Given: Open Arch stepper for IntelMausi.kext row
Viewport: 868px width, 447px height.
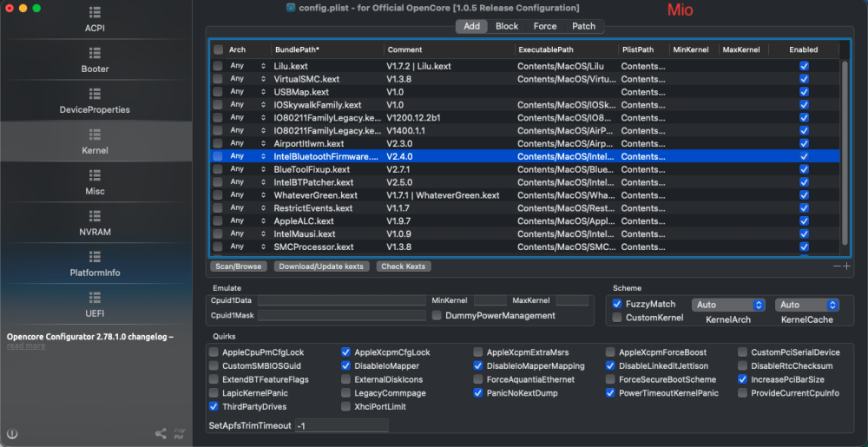Looking at the screenshot, I should 263,233.
